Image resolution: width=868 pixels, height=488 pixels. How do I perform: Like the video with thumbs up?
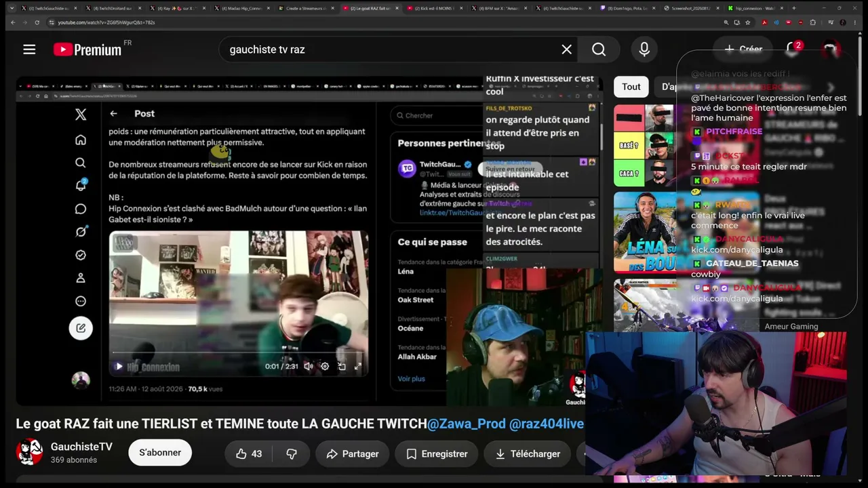click(x=249, y=453)
